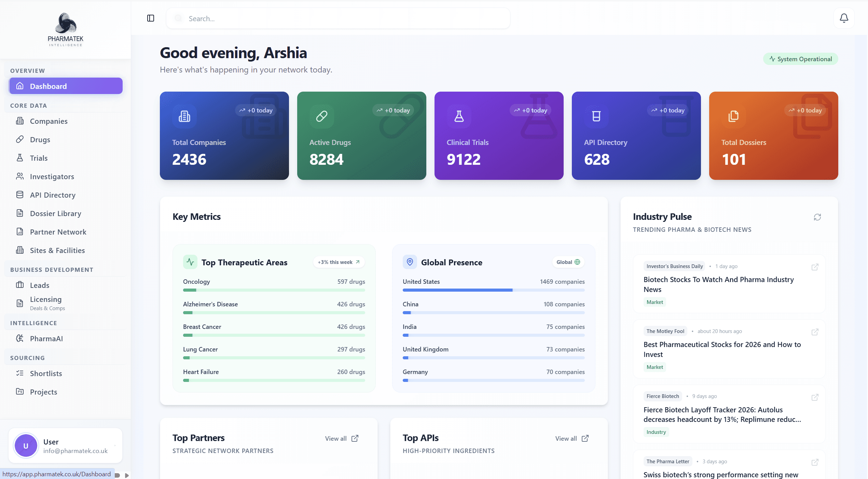Open Fierce Biotech Layoff Tracker 2026 headline
The image size is (868, 479).
coord(722,414)
